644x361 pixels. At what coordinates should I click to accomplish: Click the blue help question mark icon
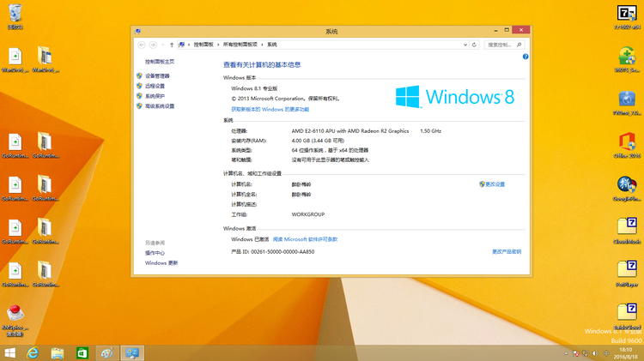pos(526,57)
